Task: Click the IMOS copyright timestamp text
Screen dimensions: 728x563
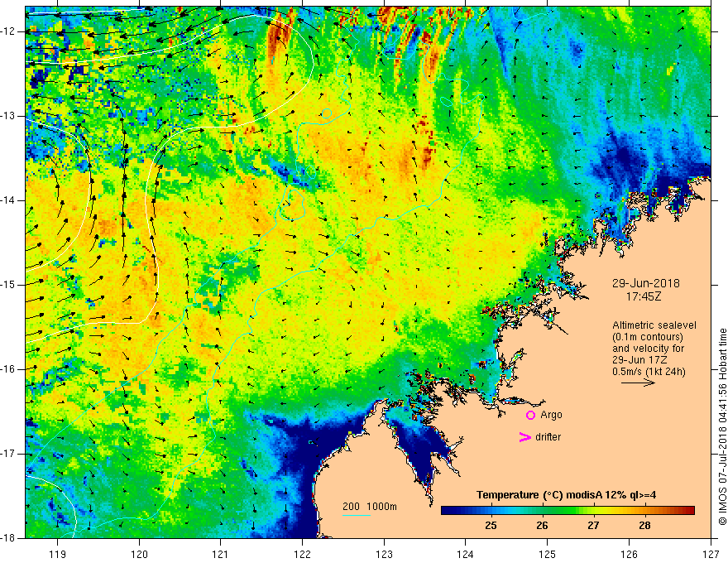Action: coord(722,426)
